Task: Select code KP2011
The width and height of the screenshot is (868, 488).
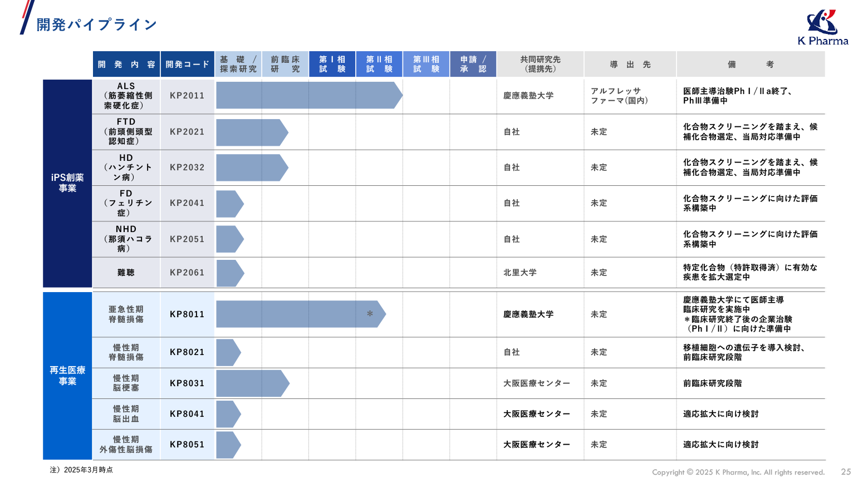Action: click(x=187, y=96)
